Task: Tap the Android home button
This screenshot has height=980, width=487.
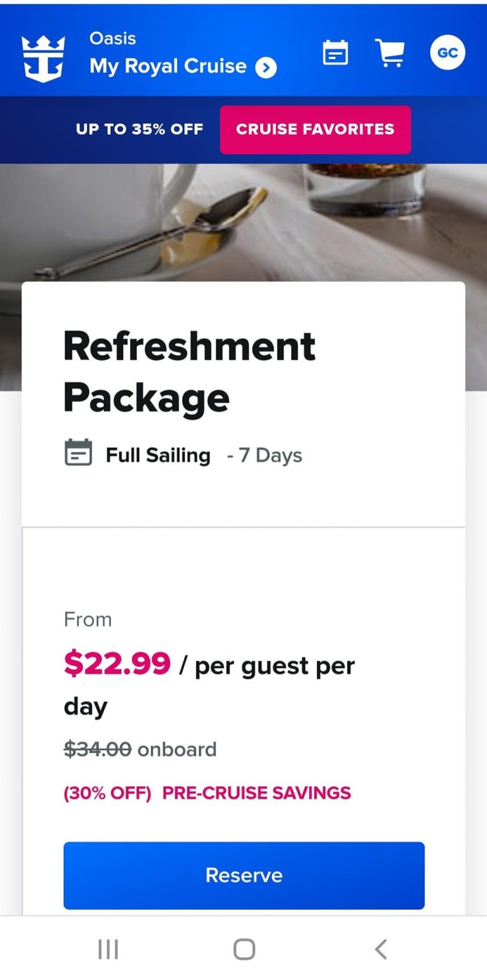Action: click(x=243, y=949)
